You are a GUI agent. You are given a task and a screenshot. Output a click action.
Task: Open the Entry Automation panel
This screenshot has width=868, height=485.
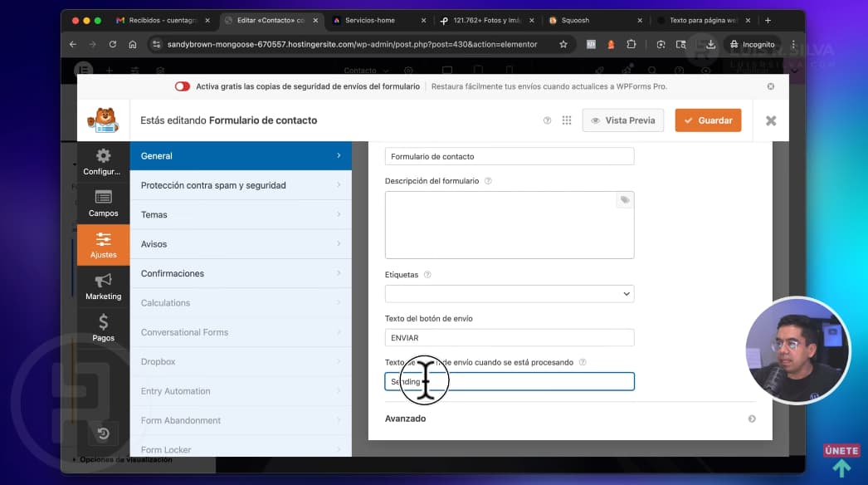(x=241, y=391)
